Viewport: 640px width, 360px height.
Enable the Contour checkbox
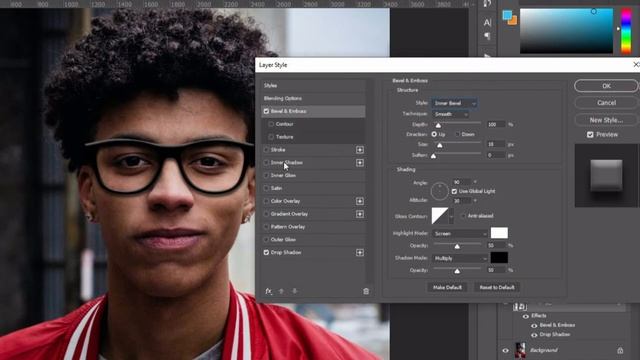pyautogui.click(x=271, y=124)
